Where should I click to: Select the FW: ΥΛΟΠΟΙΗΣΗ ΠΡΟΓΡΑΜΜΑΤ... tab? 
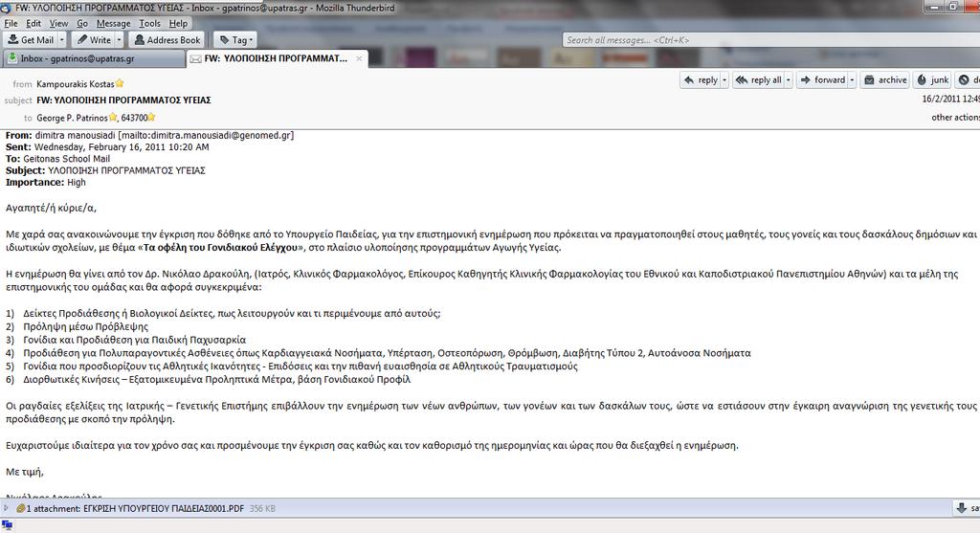[275, 58]
